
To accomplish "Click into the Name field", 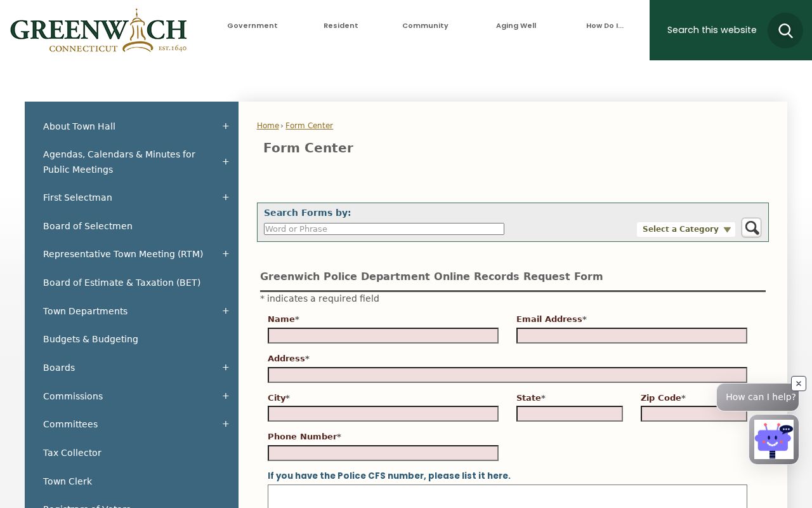I will click(383, 335).
